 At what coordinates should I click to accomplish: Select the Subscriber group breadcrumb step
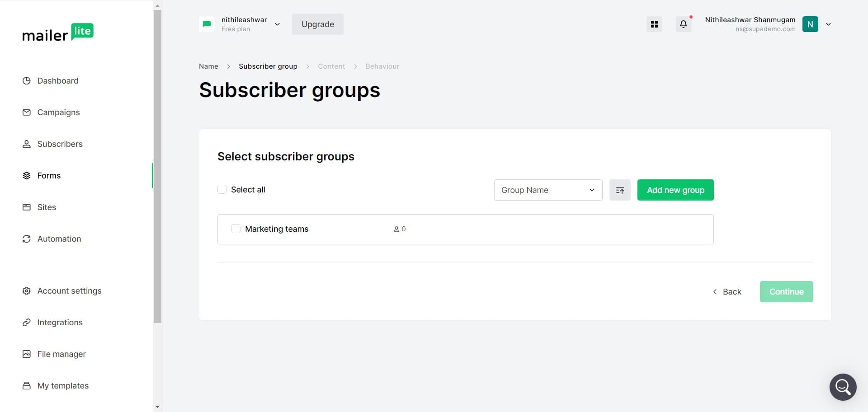[268, 66]
